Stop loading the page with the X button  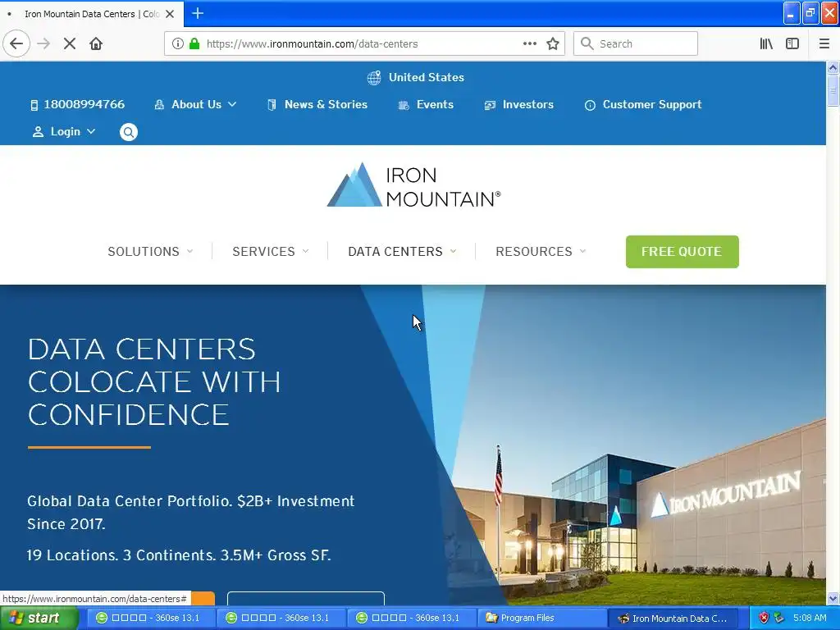click(70, 43)
